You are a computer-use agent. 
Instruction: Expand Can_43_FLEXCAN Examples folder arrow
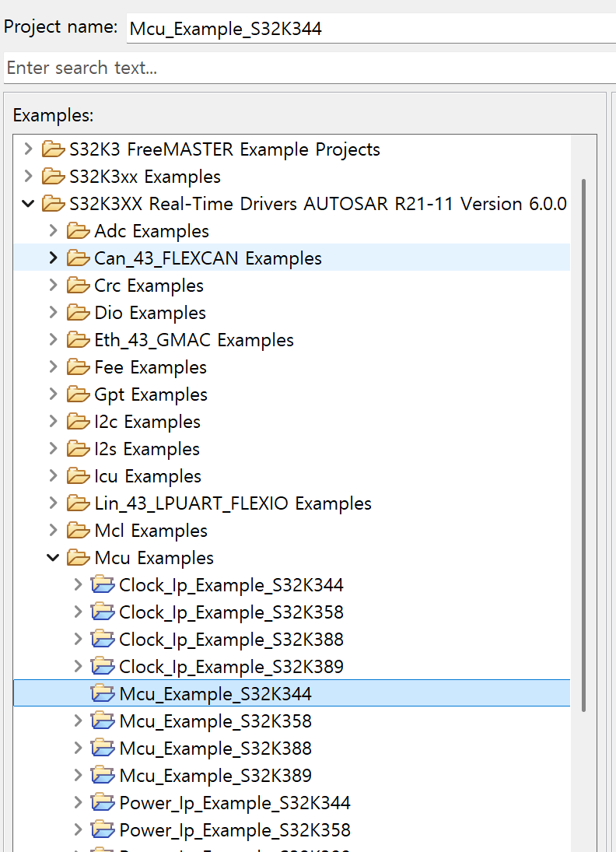[x=53, y=258]
